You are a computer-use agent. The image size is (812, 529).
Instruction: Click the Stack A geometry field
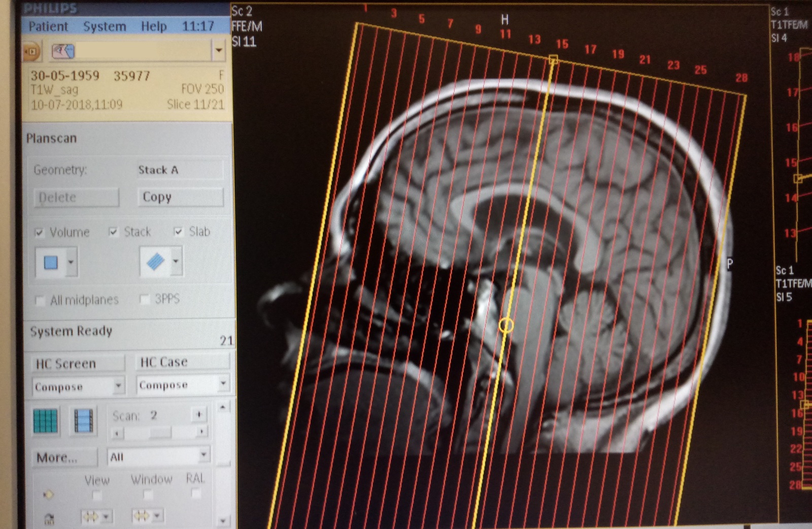point(180,170)
